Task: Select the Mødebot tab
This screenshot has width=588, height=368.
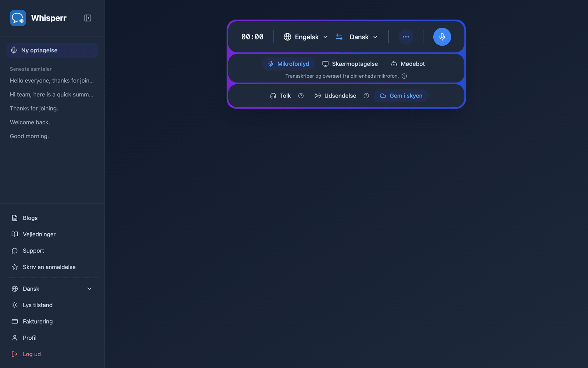Action: [x=408, y=64]
